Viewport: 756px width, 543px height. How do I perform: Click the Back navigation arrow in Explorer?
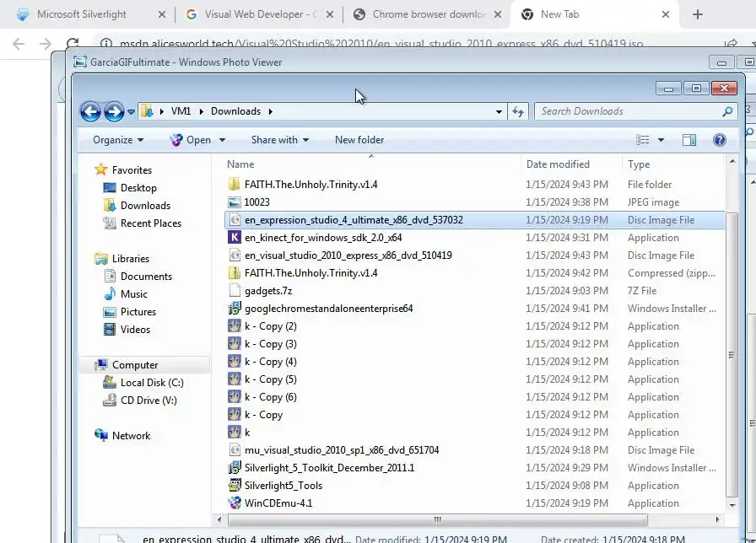pos(90,112)
